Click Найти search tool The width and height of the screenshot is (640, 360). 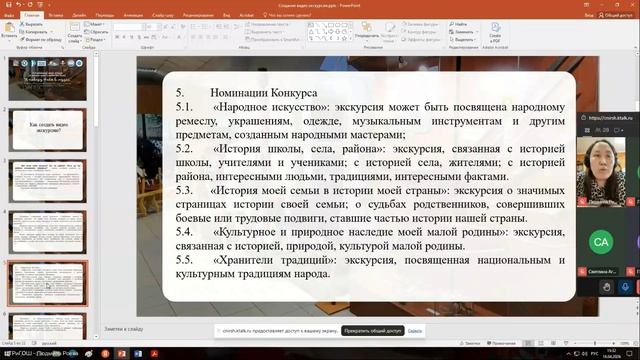(458, 24)
